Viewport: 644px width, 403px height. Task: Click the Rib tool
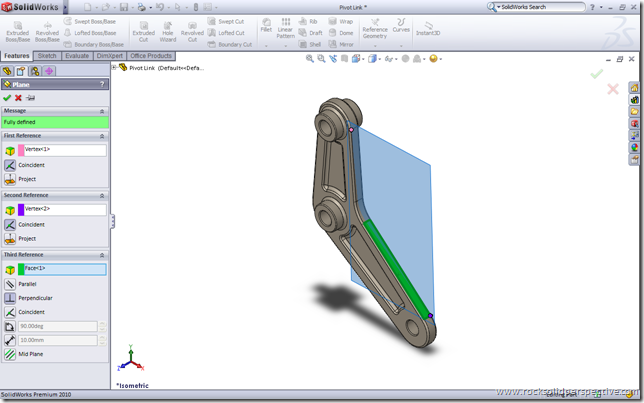[x=308, y=21]
